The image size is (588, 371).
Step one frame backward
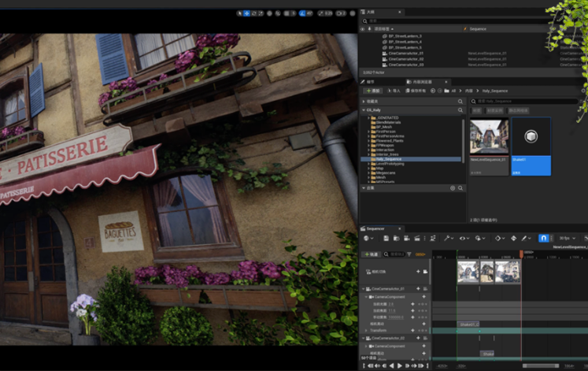384,365
